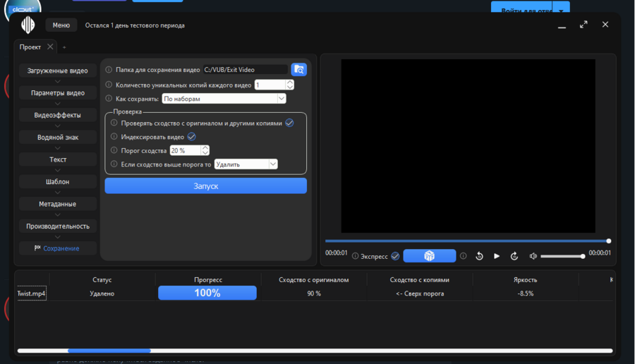Rewind the video preview
Image resolution: width=635 pixels, height=364 pixels.
[479, 256]
